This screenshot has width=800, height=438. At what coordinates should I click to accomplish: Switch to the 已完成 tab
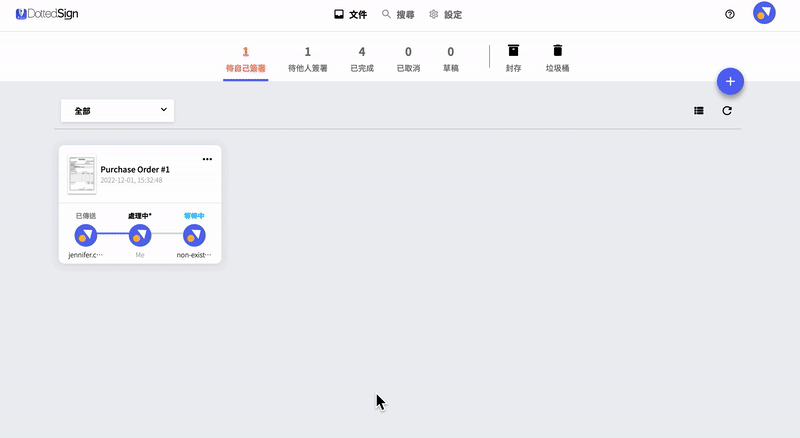tap(362, 59)
